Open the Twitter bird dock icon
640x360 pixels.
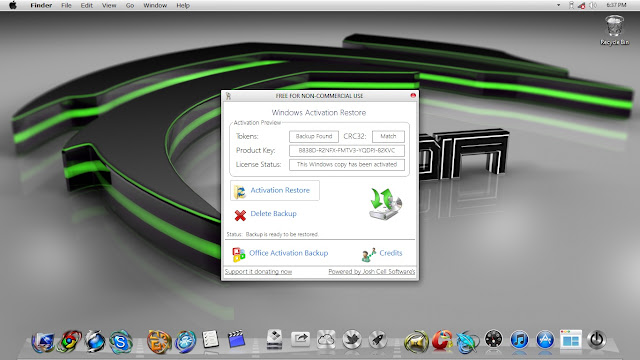[x=352, y=340]
